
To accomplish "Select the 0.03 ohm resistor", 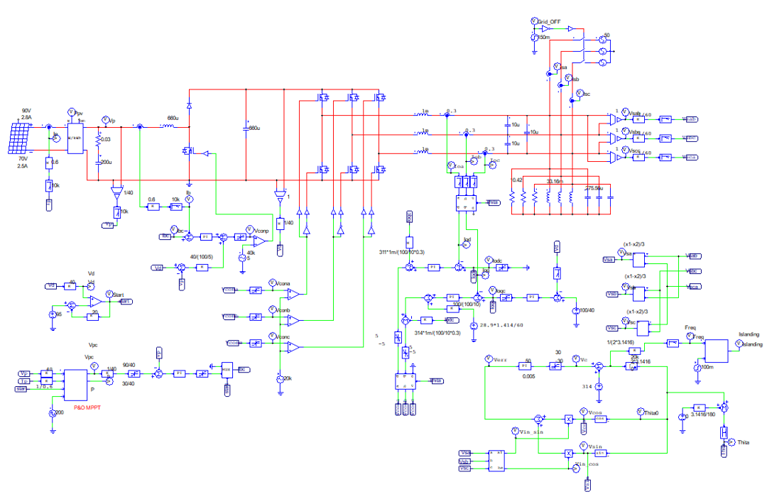I will [98, 139].
